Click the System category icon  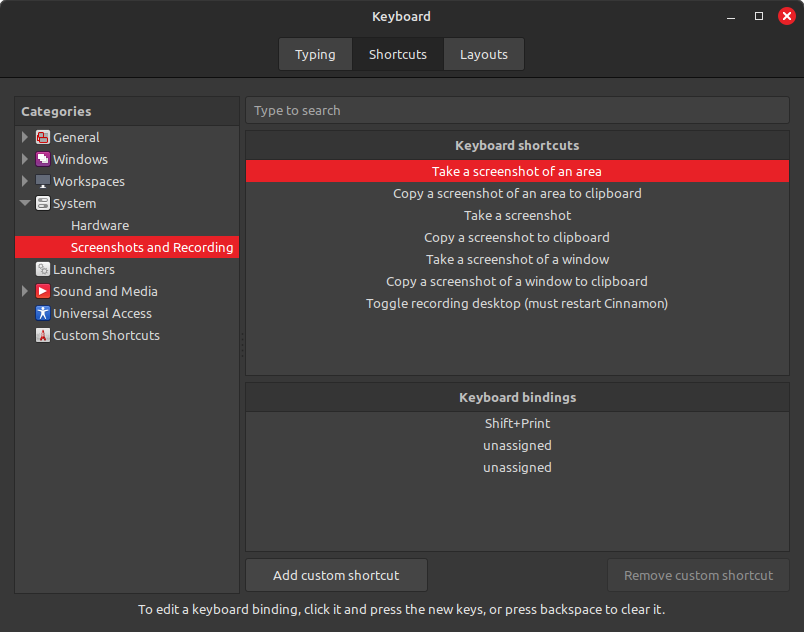coord(43,204)
